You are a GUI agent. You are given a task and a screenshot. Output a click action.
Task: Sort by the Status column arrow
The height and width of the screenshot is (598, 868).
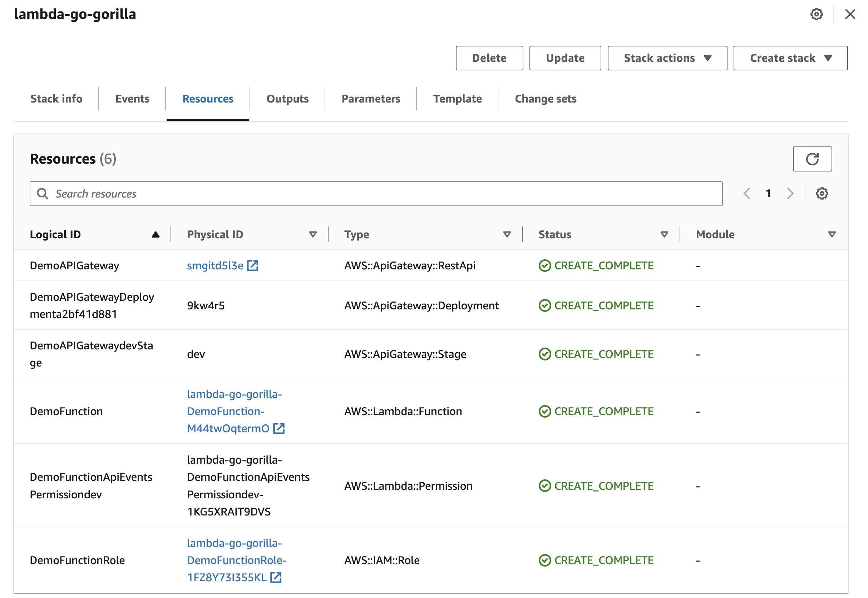664,235
